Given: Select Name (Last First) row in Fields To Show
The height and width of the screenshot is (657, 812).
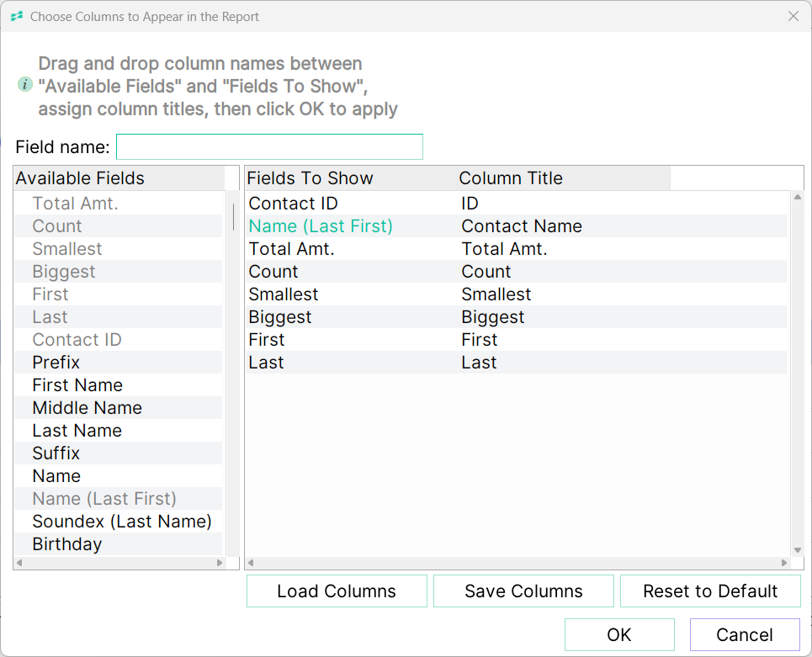Looking at the screenshot, I should coord(517,226).
